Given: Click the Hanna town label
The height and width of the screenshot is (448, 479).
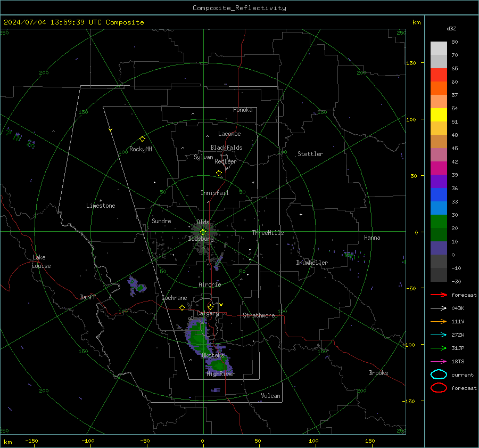Looking at the screenshot, I should (x=372, y=238).
